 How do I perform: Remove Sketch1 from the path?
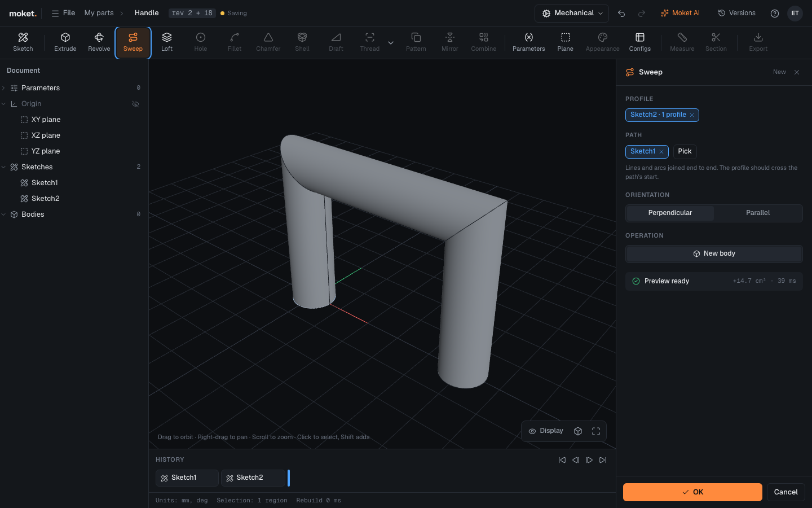pyautogui.click(x=661, y=152)
